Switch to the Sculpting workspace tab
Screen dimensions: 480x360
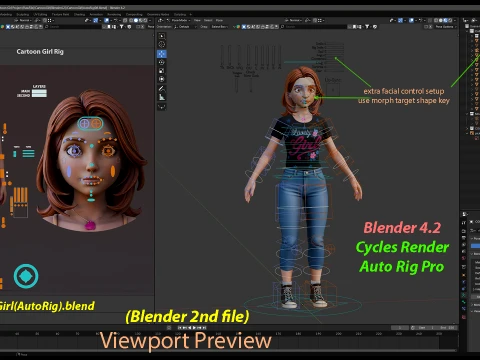[23, 14]
